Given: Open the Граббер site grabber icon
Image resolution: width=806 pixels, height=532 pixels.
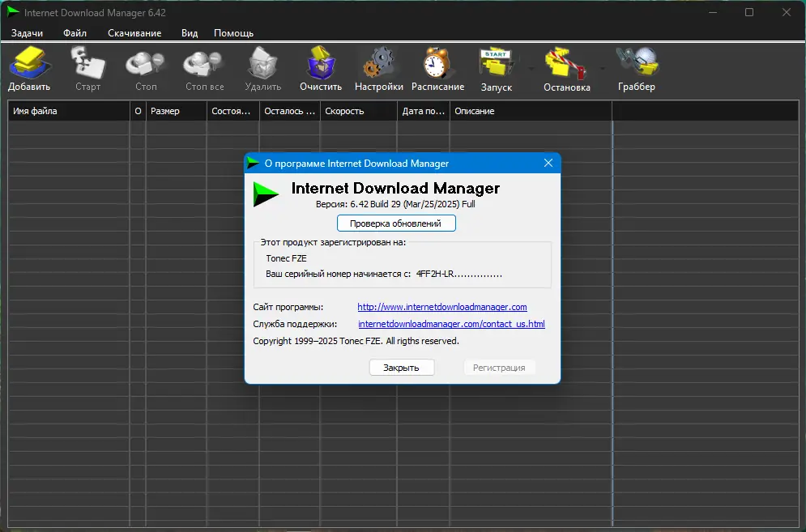Looking at the screenshot, I should (x=637, y=64).
